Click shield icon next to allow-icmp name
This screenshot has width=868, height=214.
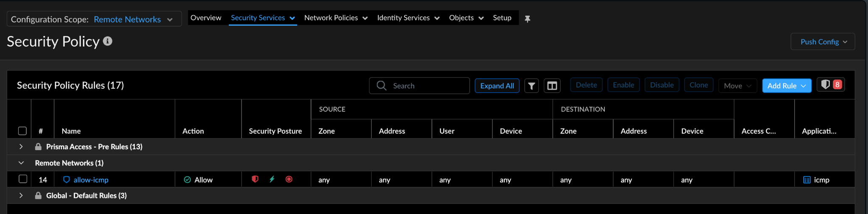tap(67, 180)
